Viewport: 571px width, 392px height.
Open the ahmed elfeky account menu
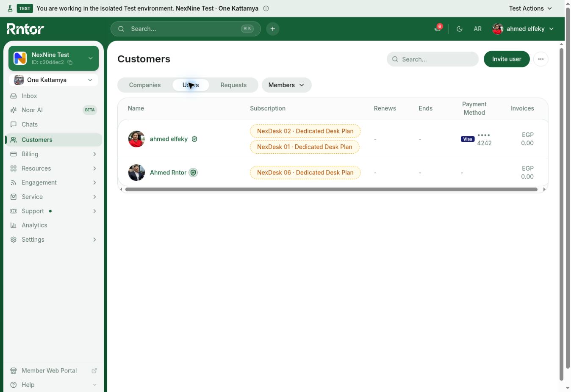(x=523, y=29)
